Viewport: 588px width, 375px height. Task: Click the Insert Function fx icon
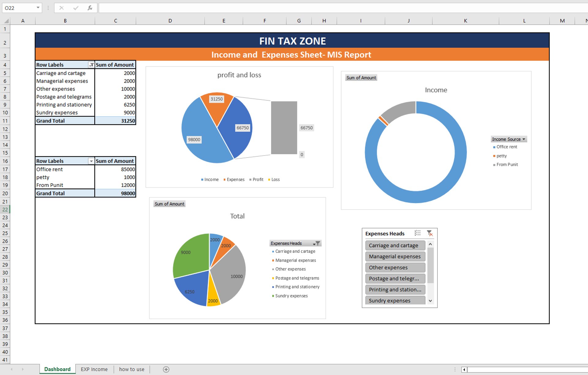pos(90,8)
